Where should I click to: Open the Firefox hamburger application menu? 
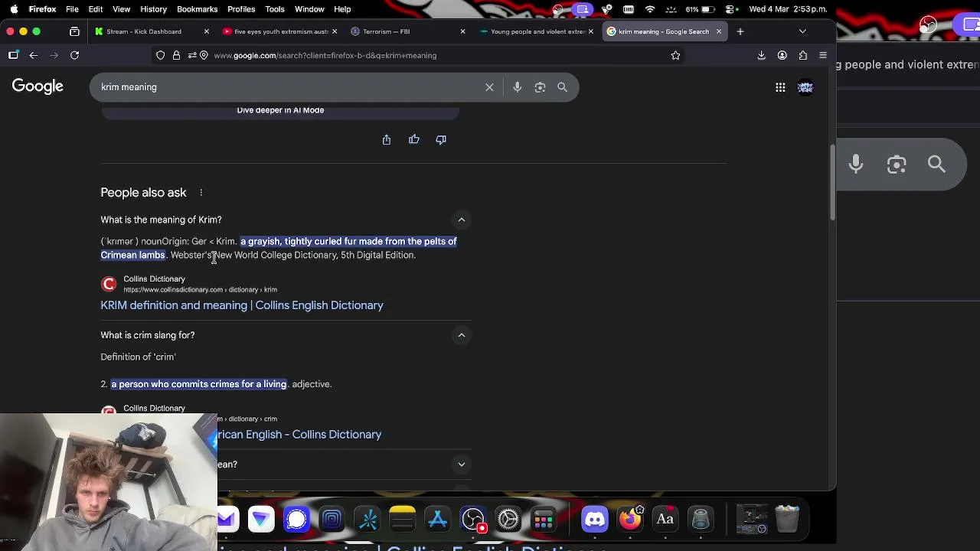point(823,55)
